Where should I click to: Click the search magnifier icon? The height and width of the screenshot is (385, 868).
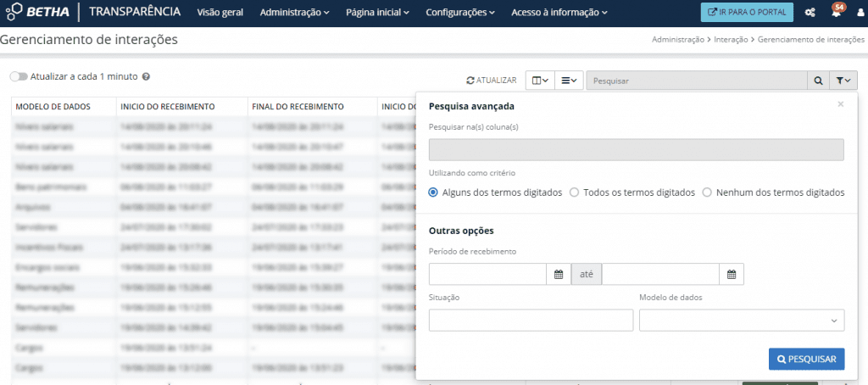[x=818, y=81]
